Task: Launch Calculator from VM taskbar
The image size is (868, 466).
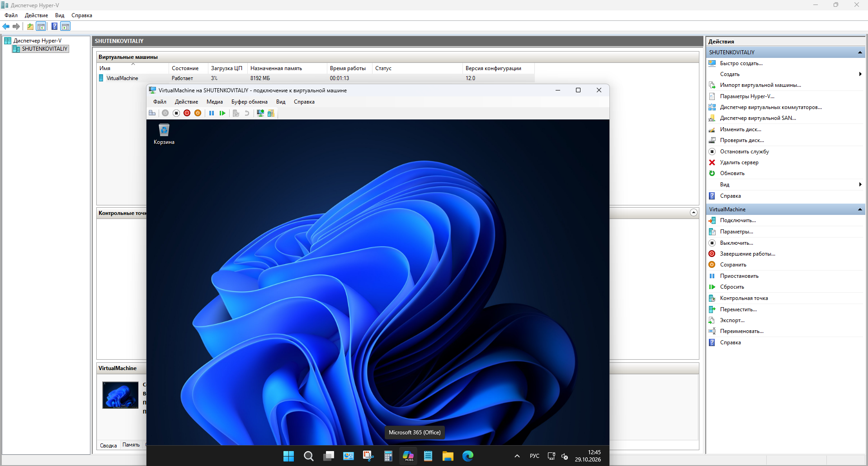Action: tap(388, 456)
